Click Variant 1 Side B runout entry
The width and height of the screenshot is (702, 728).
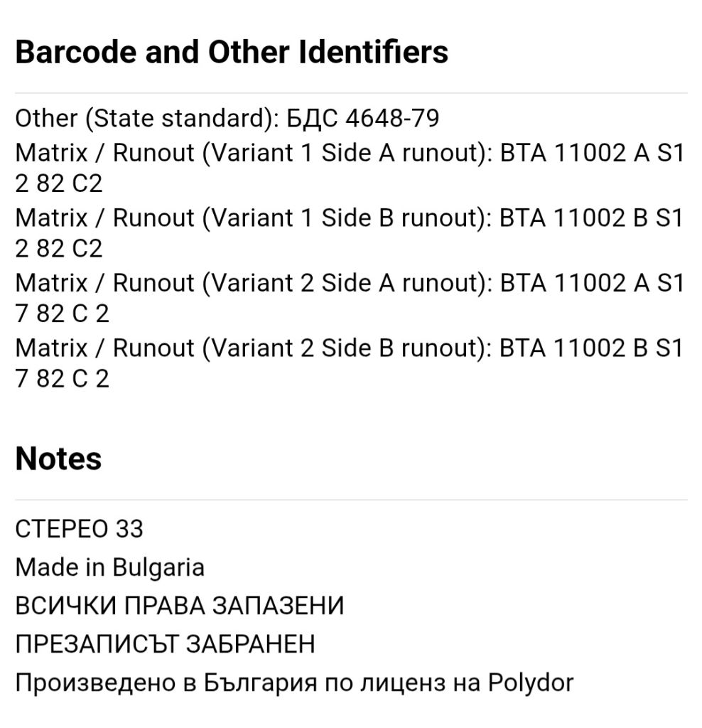coord(350,232)
